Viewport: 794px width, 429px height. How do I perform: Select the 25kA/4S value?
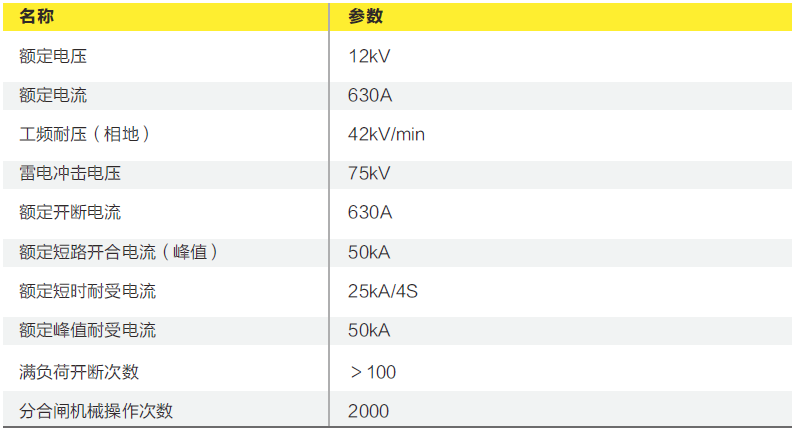[x=383, y=292]
